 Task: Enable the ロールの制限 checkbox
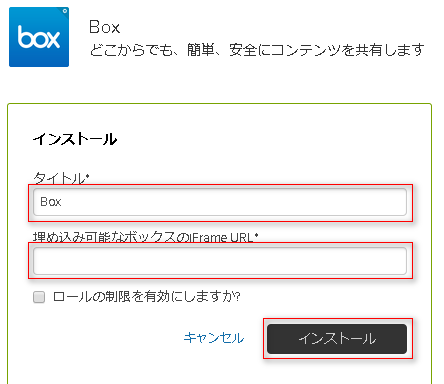(x=39, y=297)
